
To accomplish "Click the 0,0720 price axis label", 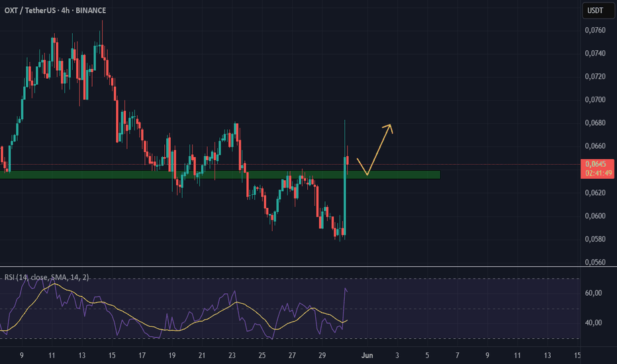I will pos(595,76).
